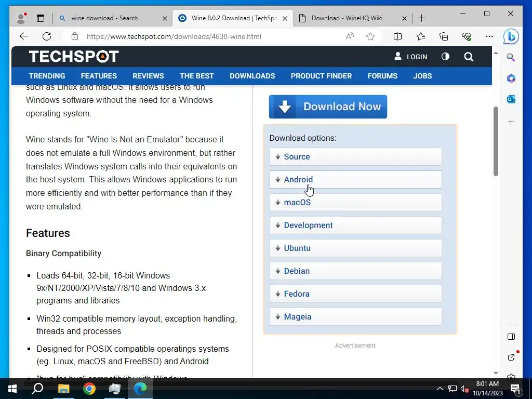The image size is (532, 399).
Task: Open the Windows Start menu
Action: pos(12,389)
